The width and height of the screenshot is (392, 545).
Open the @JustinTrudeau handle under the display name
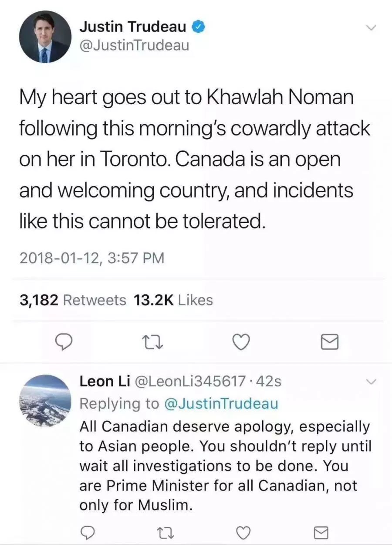(134, 45)
